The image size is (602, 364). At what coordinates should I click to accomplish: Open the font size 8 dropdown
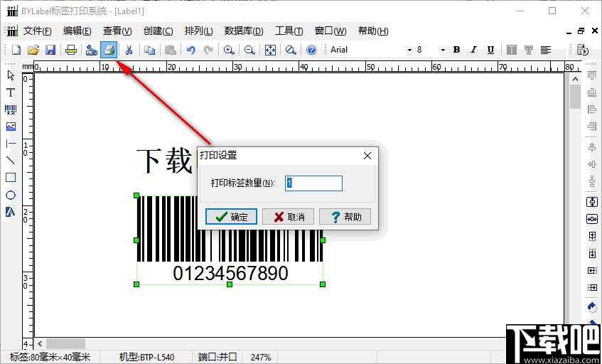pyautogui.click(x=443, y=50)
